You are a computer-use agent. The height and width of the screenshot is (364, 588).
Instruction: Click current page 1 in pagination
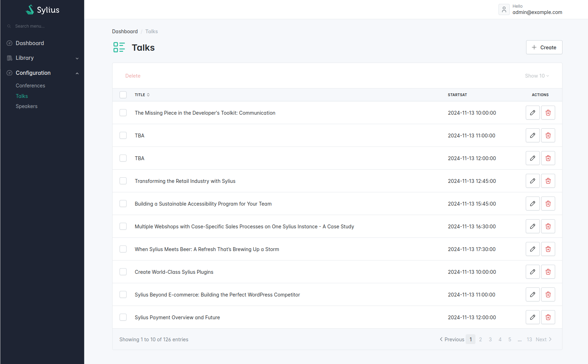(471, 340)
